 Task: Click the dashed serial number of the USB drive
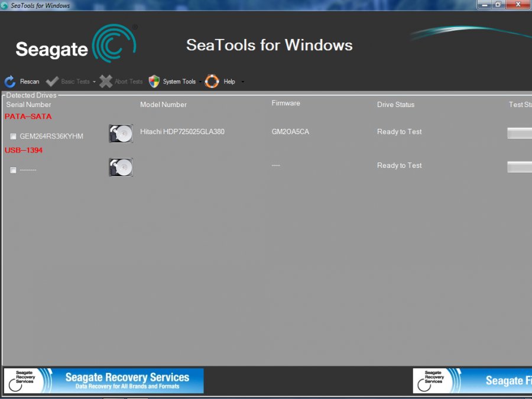(x=28, y=170)
